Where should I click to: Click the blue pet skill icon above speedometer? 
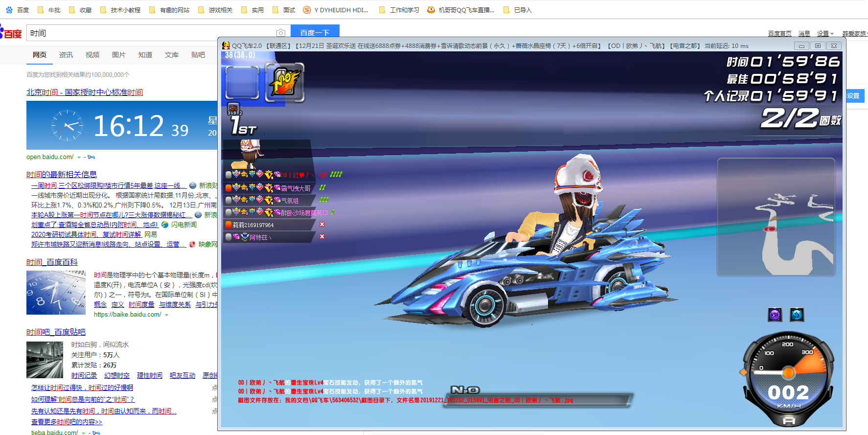797,315
